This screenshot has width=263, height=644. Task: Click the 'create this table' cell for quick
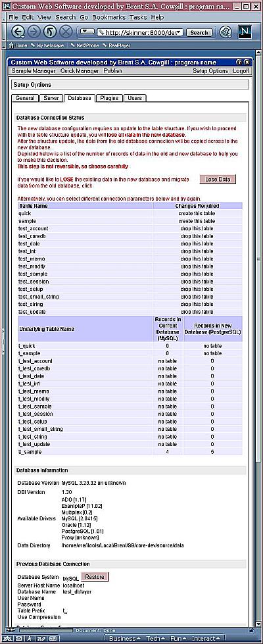(x=197, y=214)
